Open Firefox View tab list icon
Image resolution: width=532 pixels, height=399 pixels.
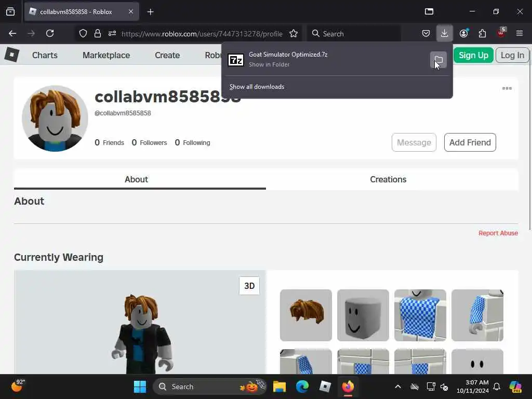click(10, 12)
